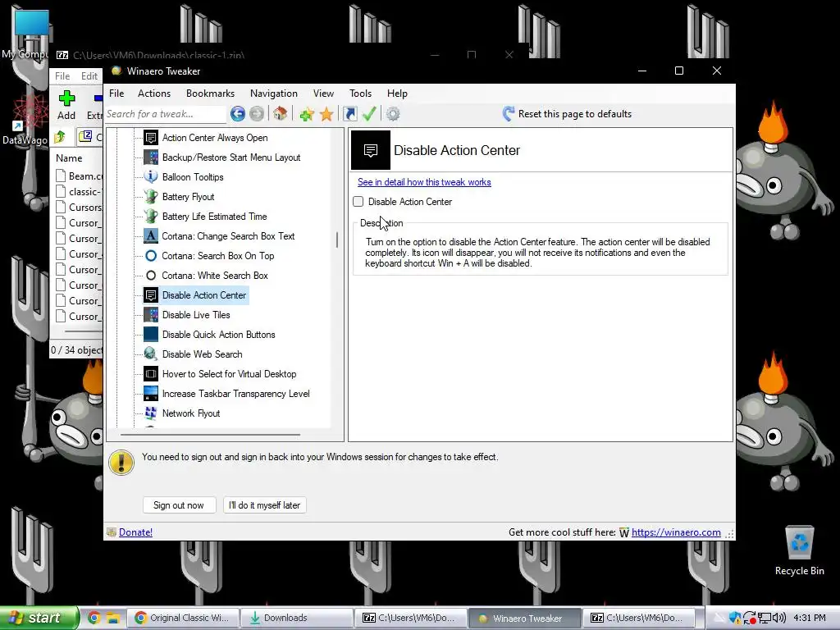
Task: Click the Back navigation arrow icon
Action: (238, 113)
